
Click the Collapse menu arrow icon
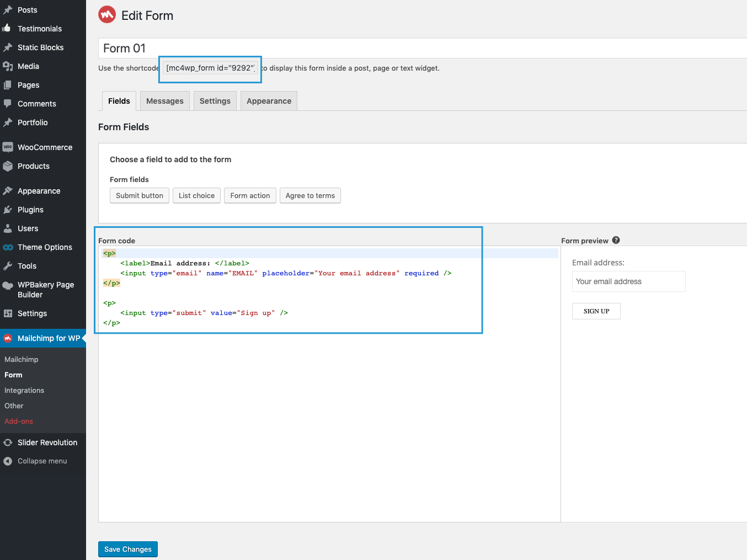[8, 461]
